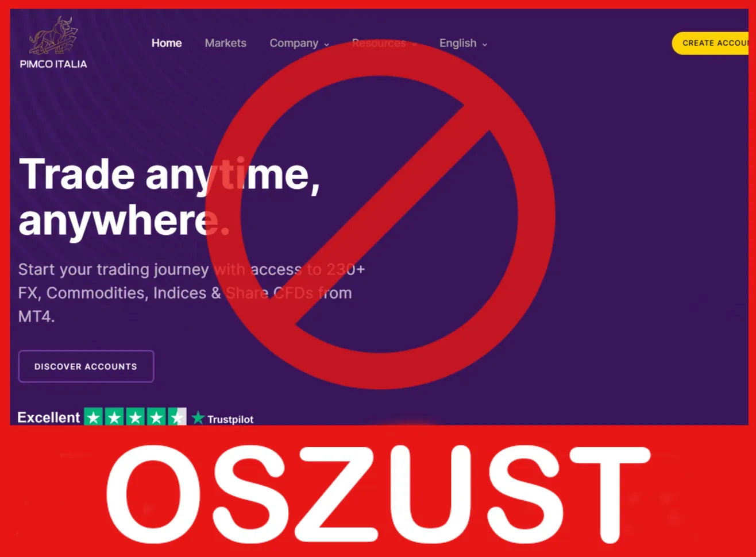Image resolution: width=756 pixels, height=557 pixels.
Task: Click the third green Trustpilot rating star
Action: click(136, 417)
